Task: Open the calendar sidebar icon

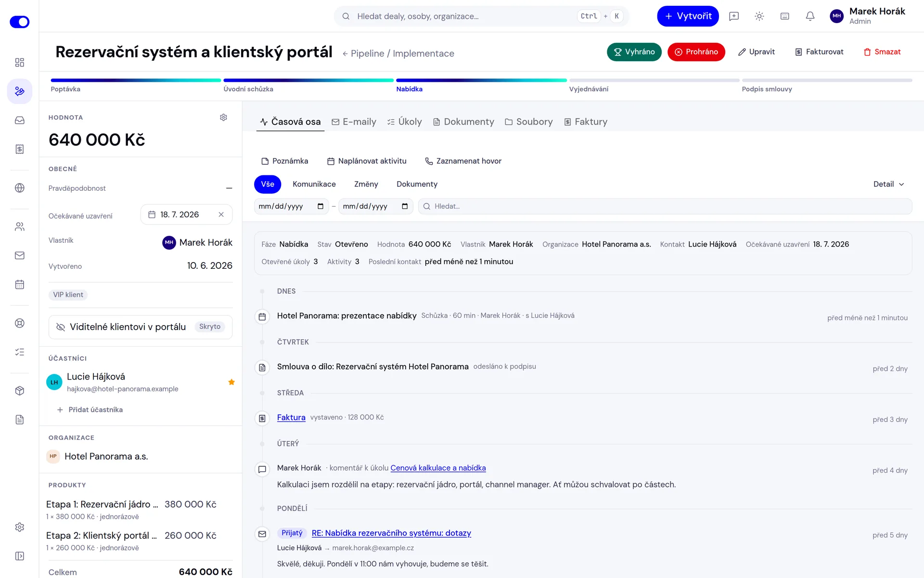Action: 19,285
